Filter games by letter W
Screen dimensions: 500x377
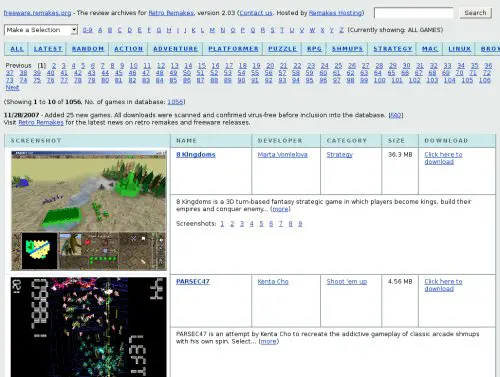pos(312,30)
